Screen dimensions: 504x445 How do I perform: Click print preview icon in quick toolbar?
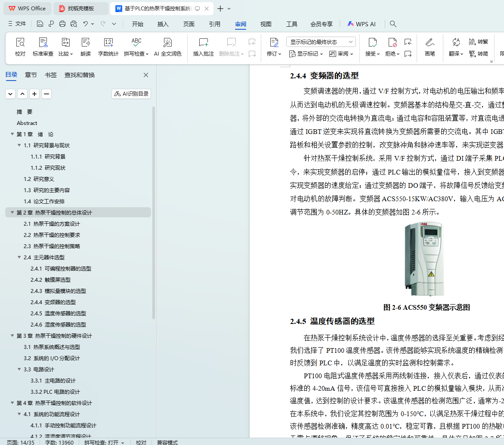pyautogui.click(x=74, y=24)
